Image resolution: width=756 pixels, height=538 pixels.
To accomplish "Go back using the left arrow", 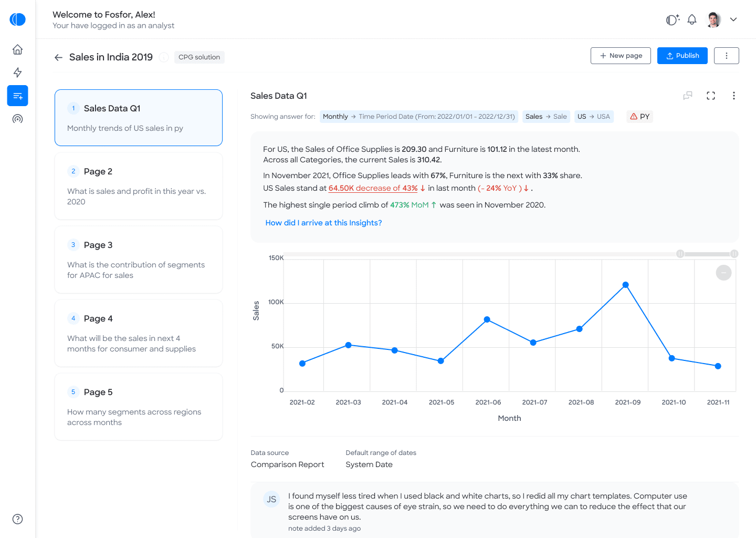I will coord(58,57).
